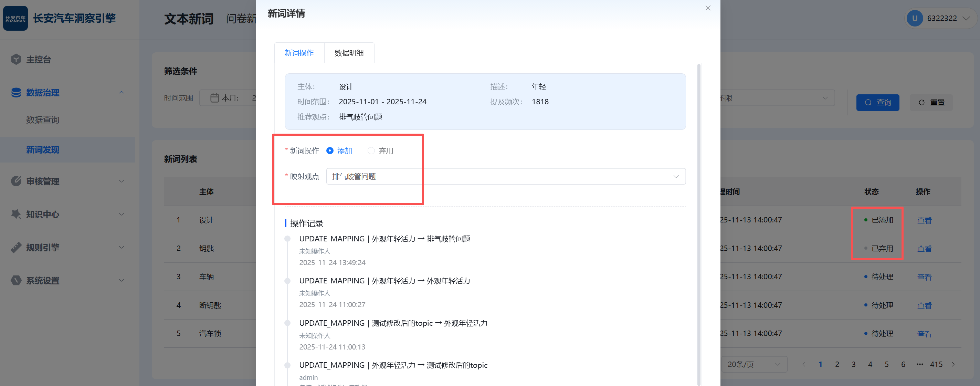980x386 pixels.
Task: Click the 主控台 dashboard icon
Action: tap(16, 59)
